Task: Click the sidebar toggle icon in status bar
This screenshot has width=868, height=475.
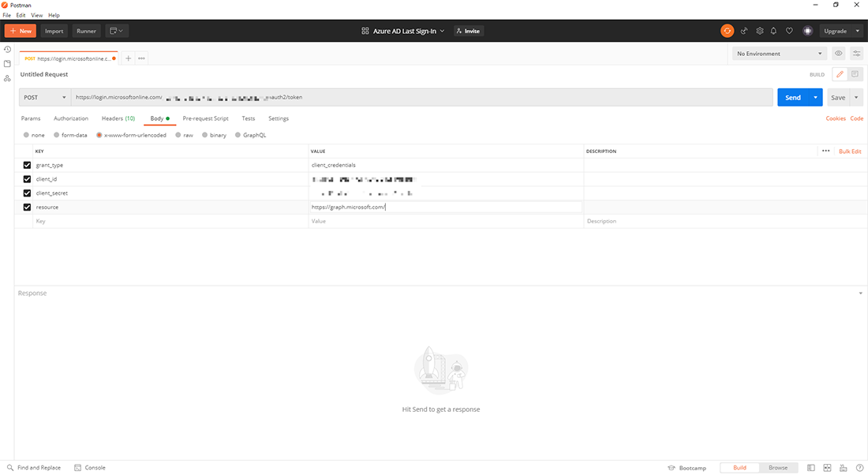Action: tap(811, 468)
